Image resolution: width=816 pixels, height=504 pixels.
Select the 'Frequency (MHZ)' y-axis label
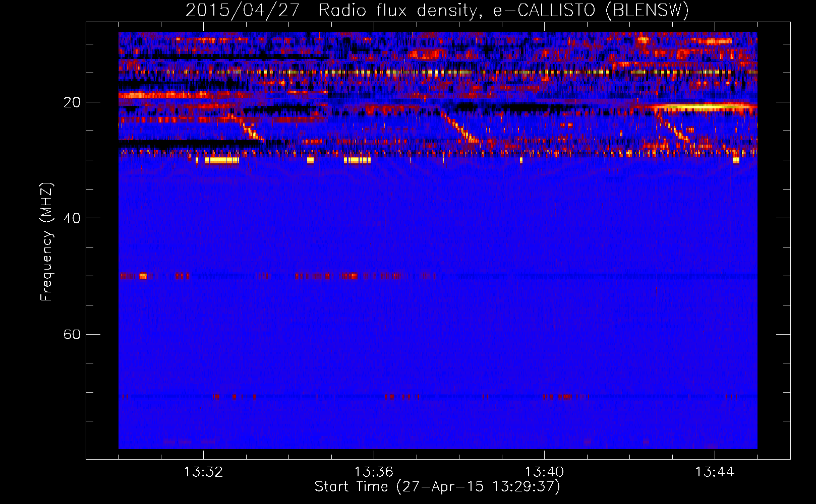46,242
